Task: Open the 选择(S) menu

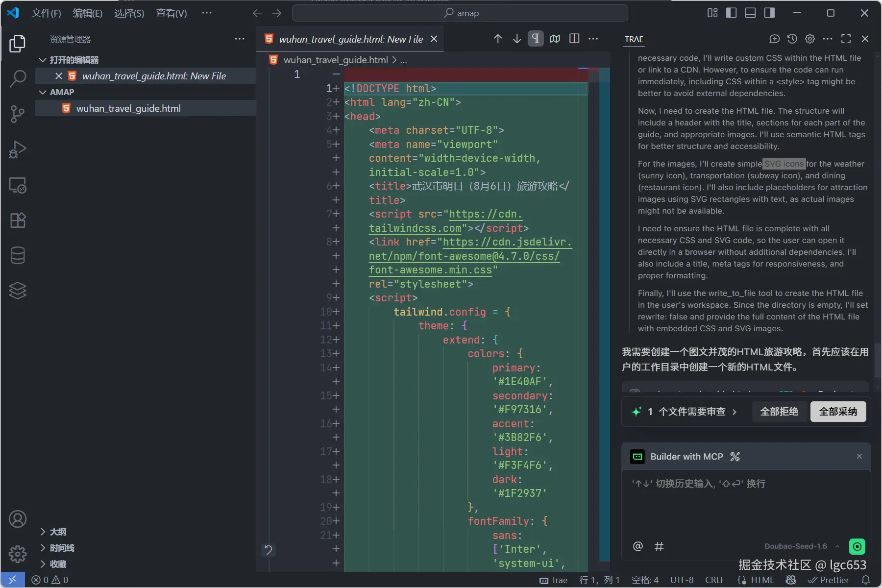Action: (129, 13)
